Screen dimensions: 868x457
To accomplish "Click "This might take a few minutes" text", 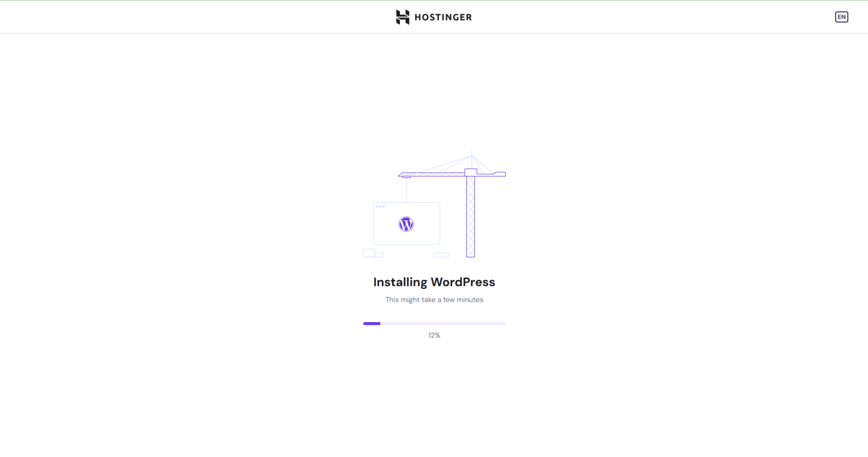I will pyautogui.click(x=434, y=300).
